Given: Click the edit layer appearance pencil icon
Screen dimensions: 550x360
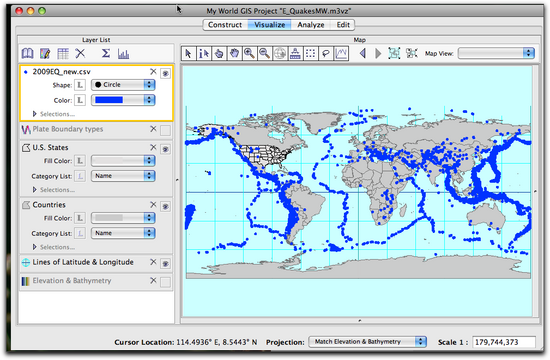Looking at the screenshot, I should tap(45, 54).
